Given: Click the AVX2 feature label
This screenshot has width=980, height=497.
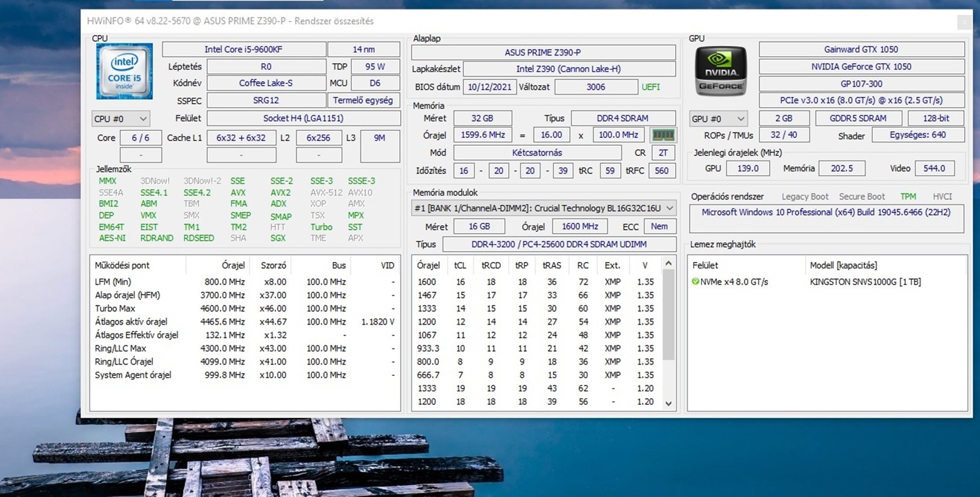Looking at the screenshot, I should 280,193.
